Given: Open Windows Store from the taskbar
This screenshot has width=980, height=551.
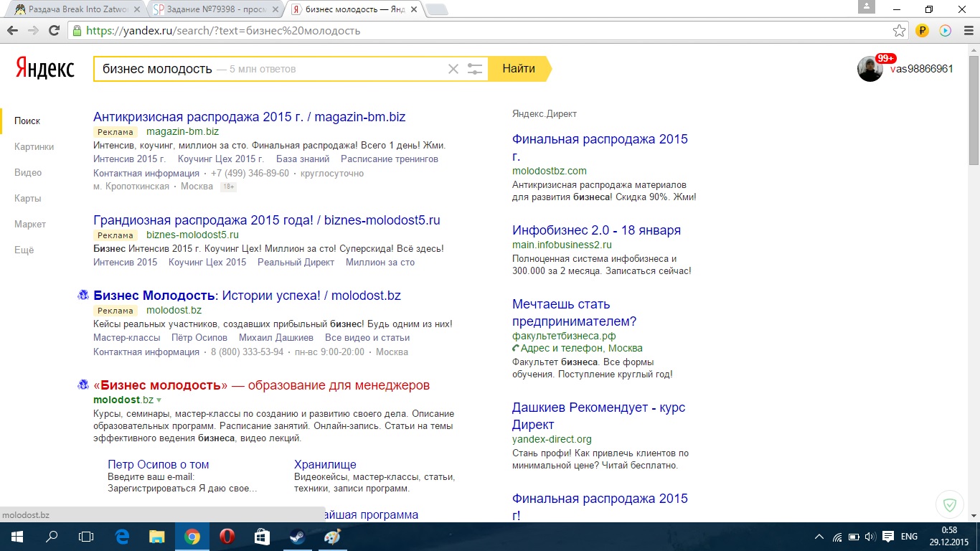Looking at the screenshot, I should pos(262,537).
